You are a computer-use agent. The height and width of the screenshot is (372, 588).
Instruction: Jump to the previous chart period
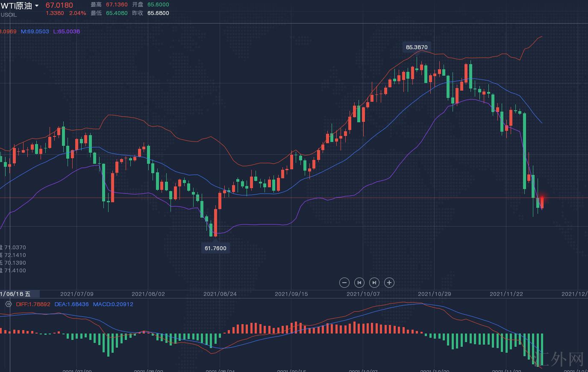(359, 283)
